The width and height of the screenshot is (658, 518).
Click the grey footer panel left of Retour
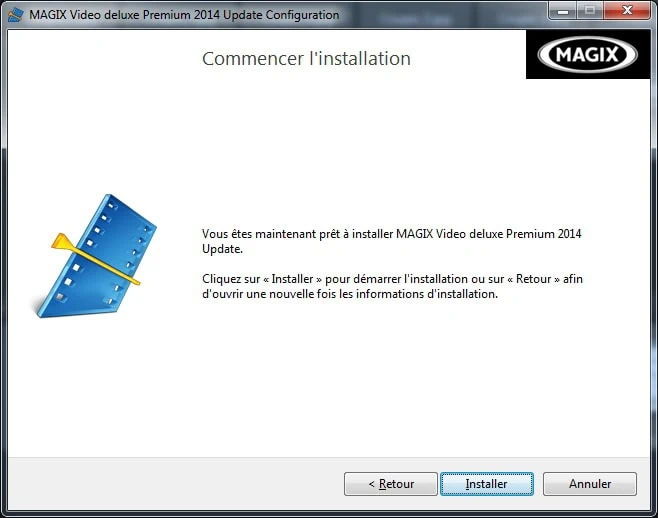tap(170, 484)
